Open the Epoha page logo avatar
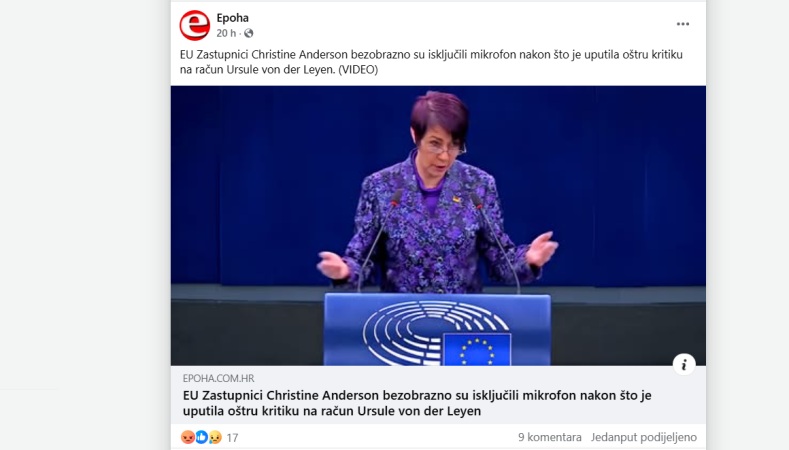 coord(195,25)
